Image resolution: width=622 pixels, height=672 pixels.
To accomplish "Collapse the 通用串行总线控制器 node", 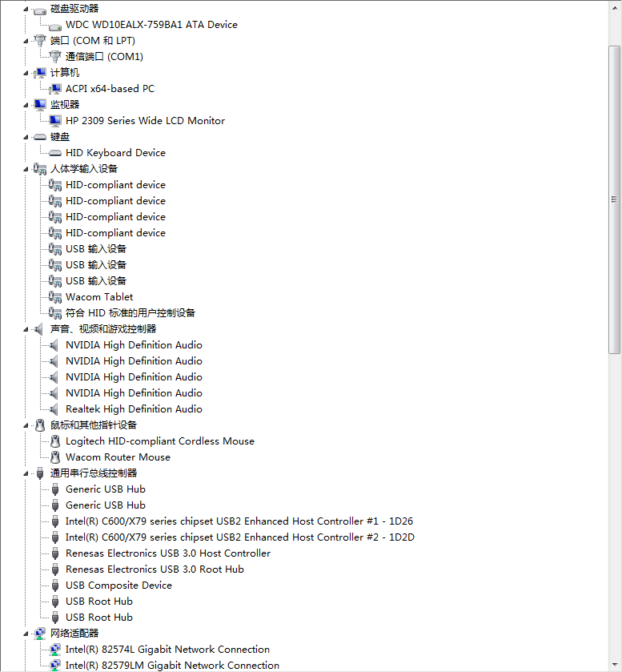I will click(x=26, y=474).
